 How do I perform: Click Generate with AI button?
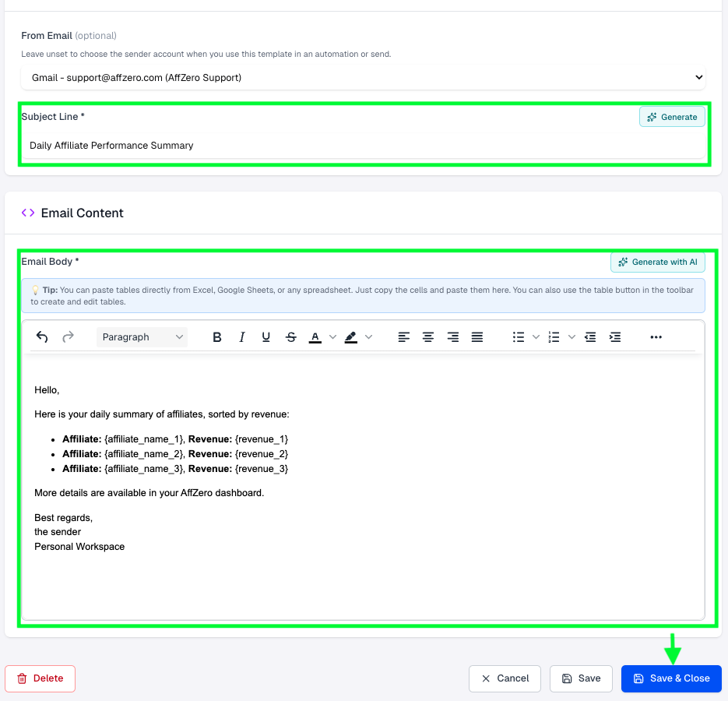658,262
